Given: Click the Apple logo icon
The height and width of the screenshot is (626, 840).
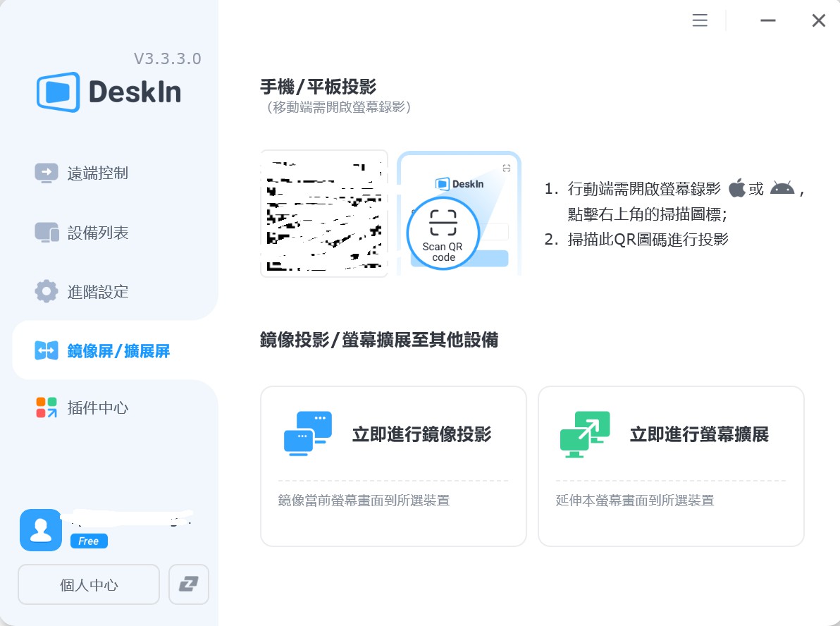Looking at the screenshot, I should (x=737, y=188).
